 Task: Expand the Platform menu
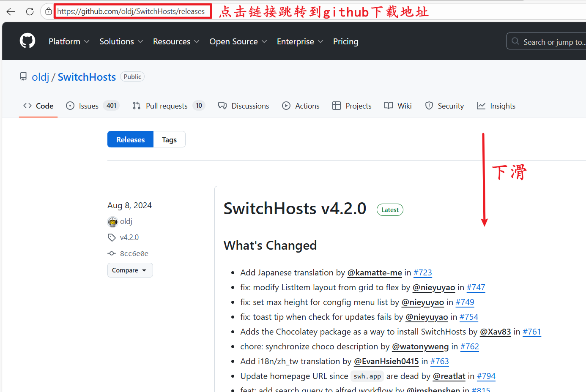point(69,41)
